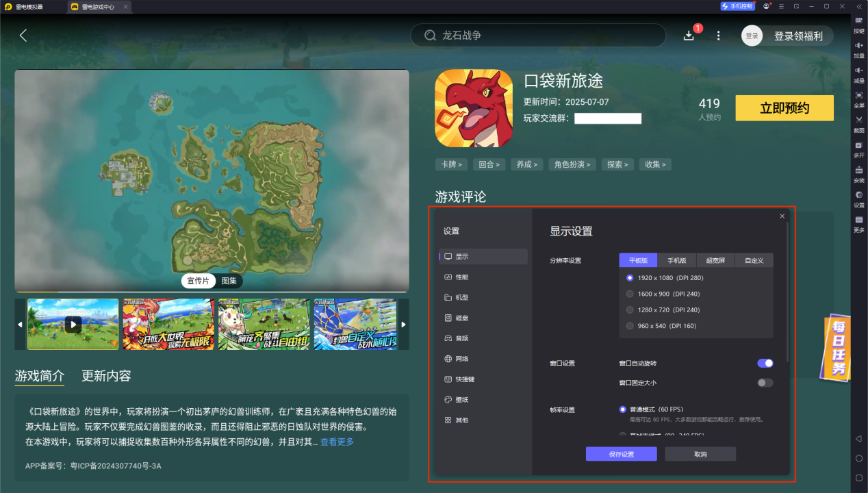Select 图集 gallery tab
Screen dimensions: 868x493
pyautogui.click(x=229, y=281)
